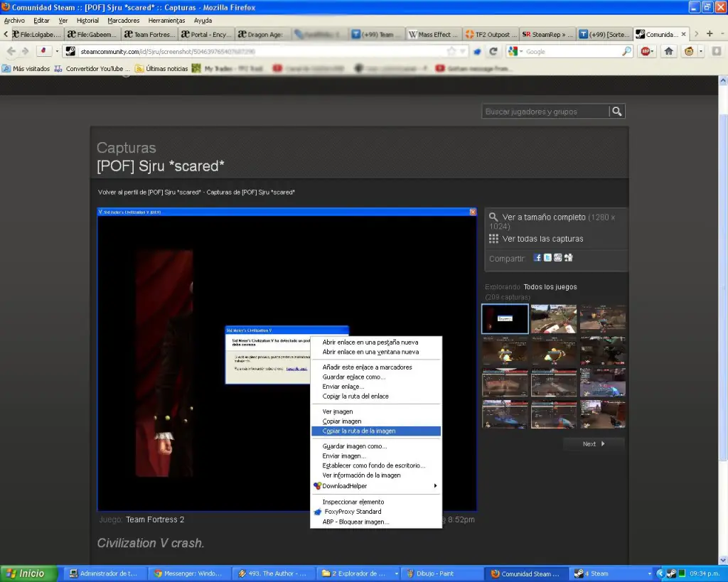Click the Firefox forward arrow
728x582 pixels.
pos(26,51)
